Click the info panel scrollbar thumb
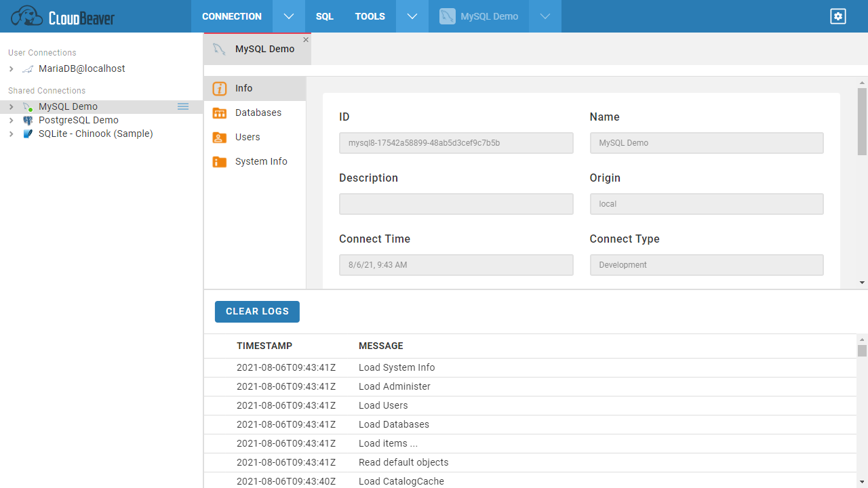 coord(863,121)
